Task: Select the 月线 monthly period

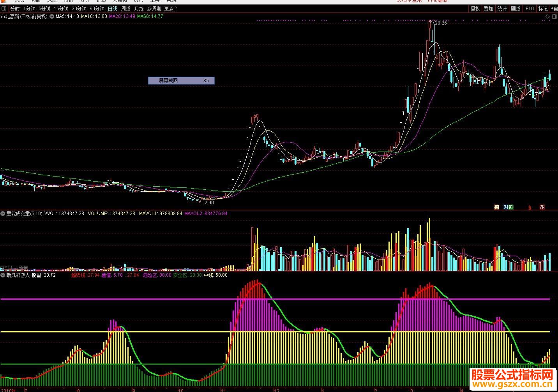Action: [139, 9]
